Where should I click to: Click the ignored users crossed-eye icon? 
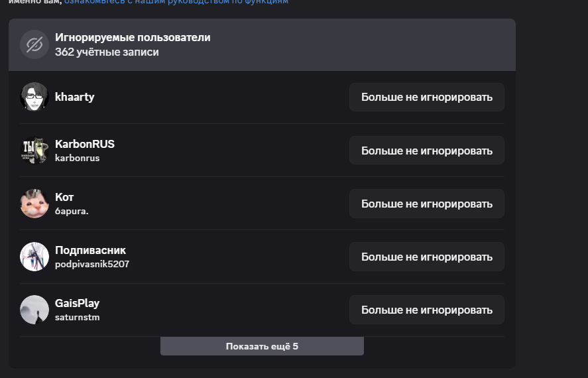point(34,44)
